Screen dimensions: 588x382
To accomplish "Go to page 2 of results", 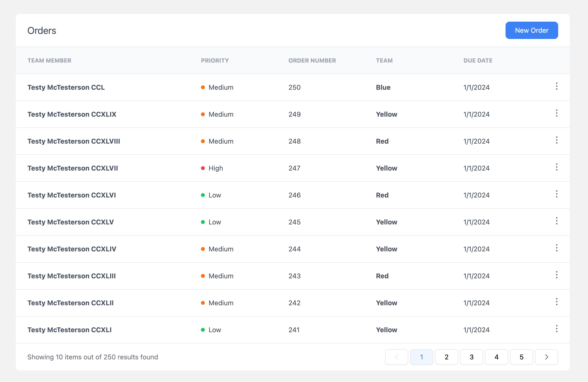I will [x=446, y=357].
